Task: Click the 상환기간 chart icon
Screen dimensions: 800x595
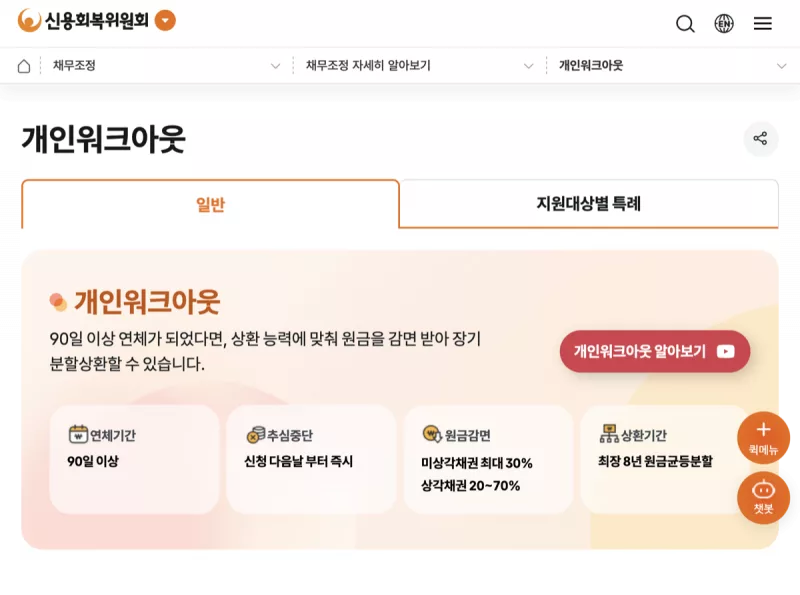Action: 609,434
